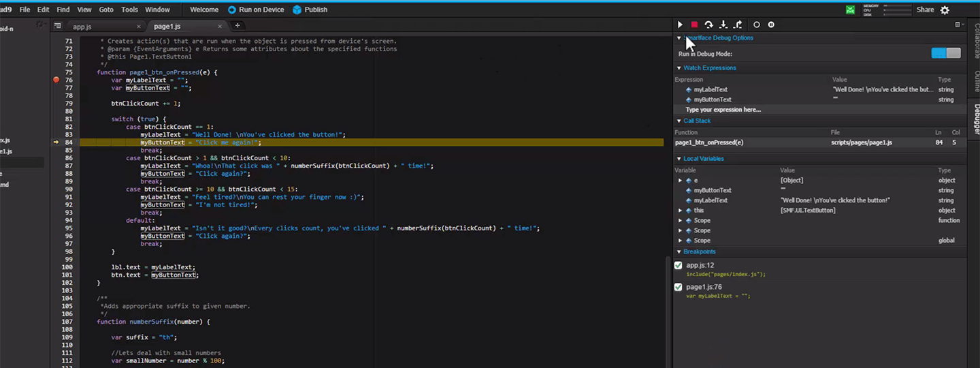Open the Outline side panel tab
980x368 pixels.
(976, 80)
